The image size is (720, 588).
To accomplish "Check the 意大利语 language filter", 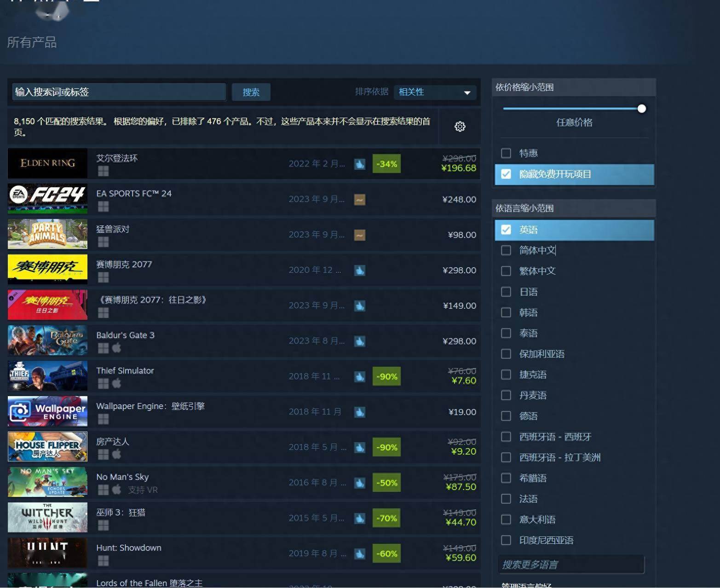I will (506, 519).
